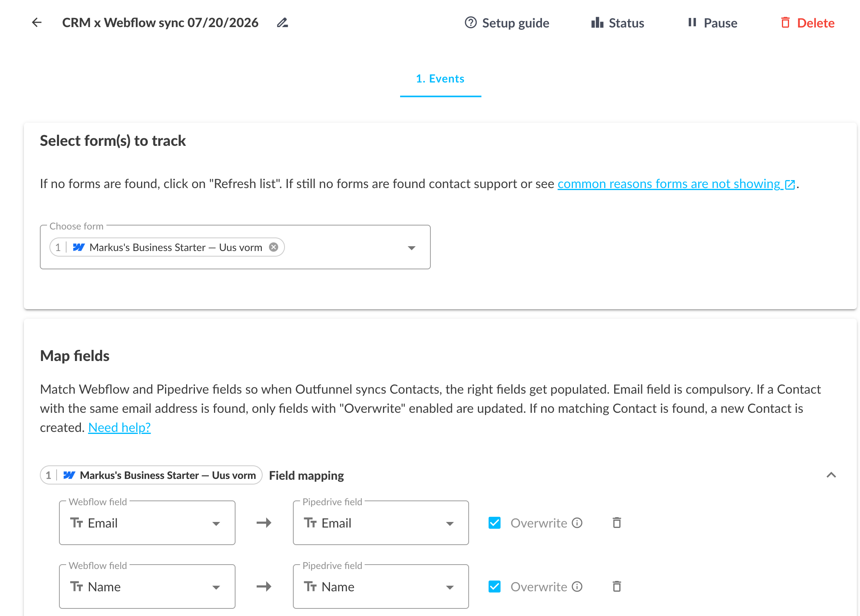Viewport: 860px width, 616px height.
Task: Pause the sync
Action: coord(713,23)
